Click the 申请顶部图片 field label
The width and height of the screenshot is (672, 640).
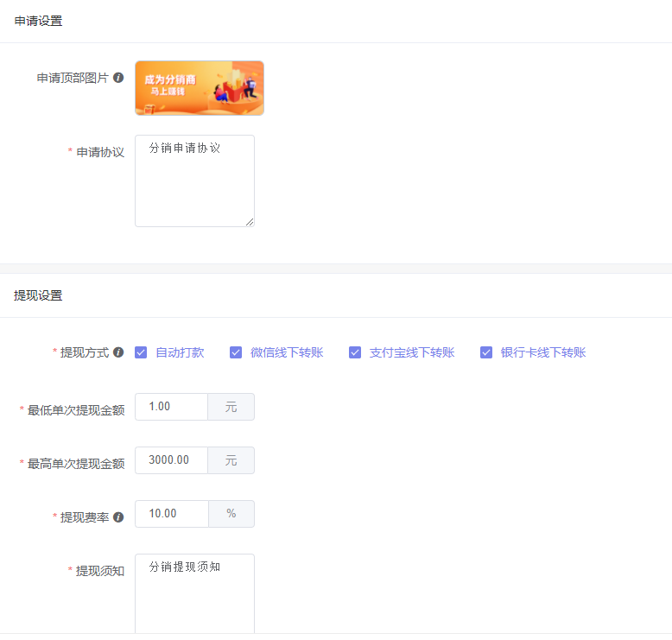pos(73,78)
